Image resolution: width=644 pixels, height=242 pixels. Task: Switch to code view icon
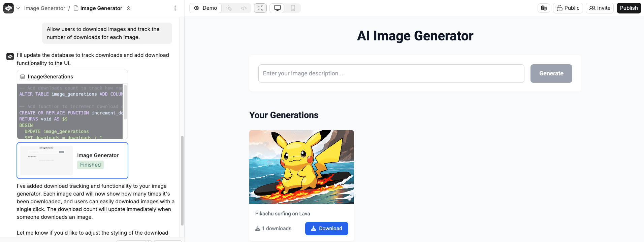coord(244,8)
